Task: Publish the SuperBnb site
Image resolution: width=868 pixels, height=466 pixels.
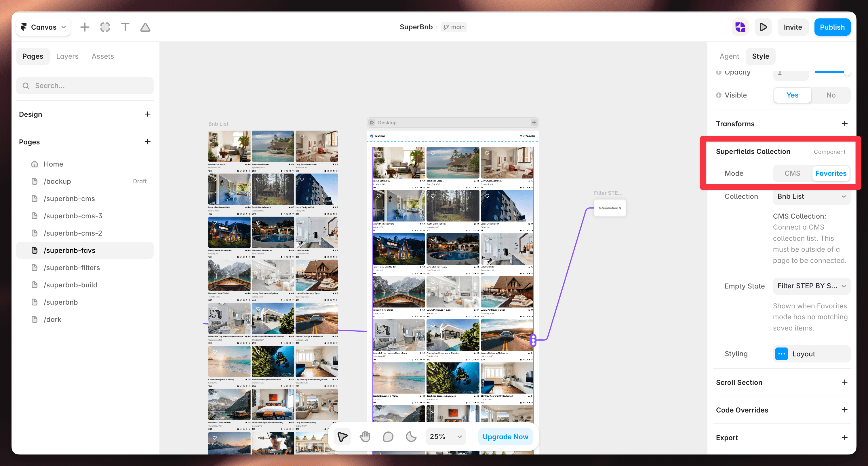Action: (x=832, y=27)
